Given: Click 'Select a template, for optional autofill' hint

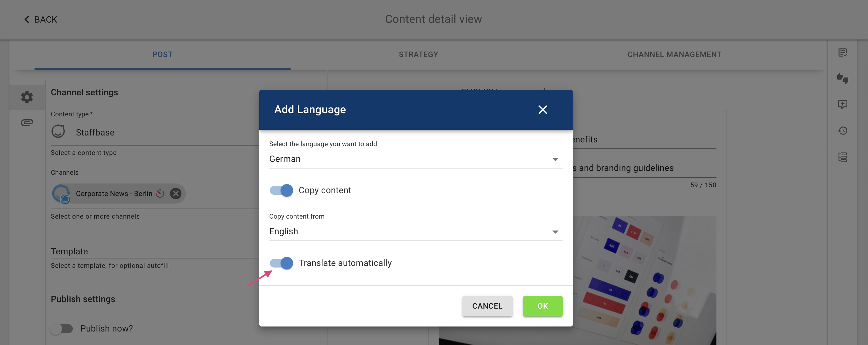Looking at the screenshot, I should click(x=110, y=265).
